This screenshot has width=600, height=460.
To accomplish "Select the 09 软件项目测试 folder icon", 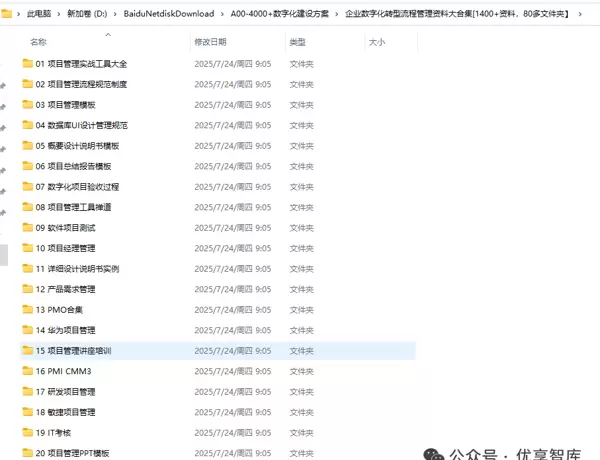I will coord(27,228).
